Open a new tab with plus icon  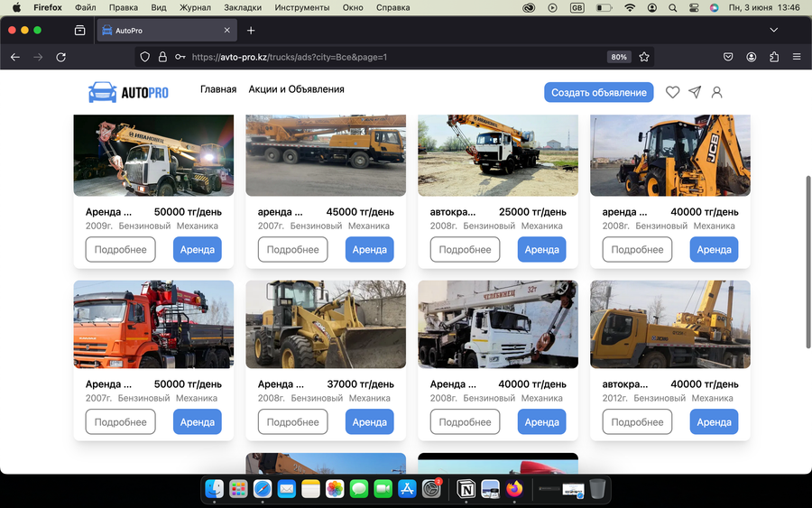pos(251,31)
